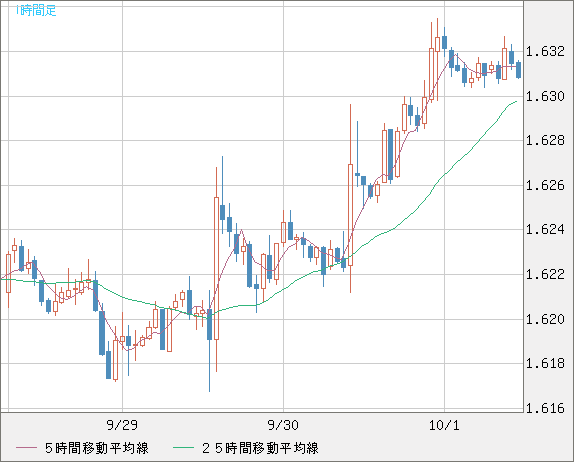
Task: Click the 1.628 price axis label
Action: coord(545,141)
